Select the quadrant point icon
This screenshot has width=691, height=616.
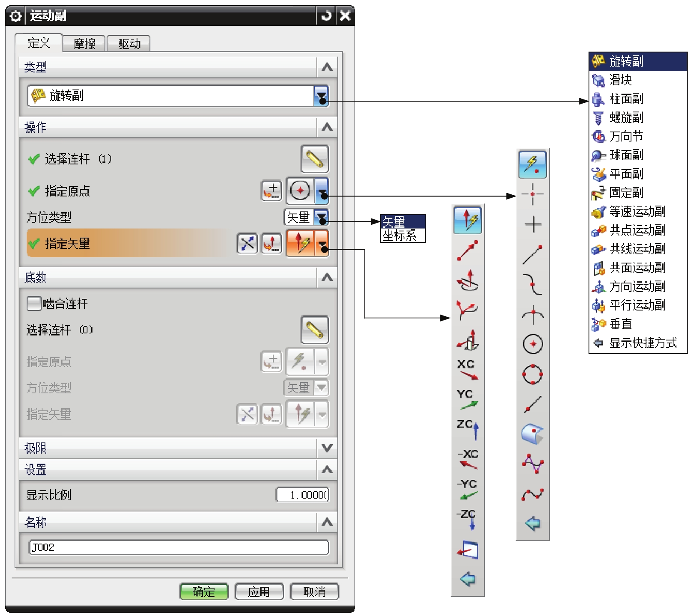point(533,374)
